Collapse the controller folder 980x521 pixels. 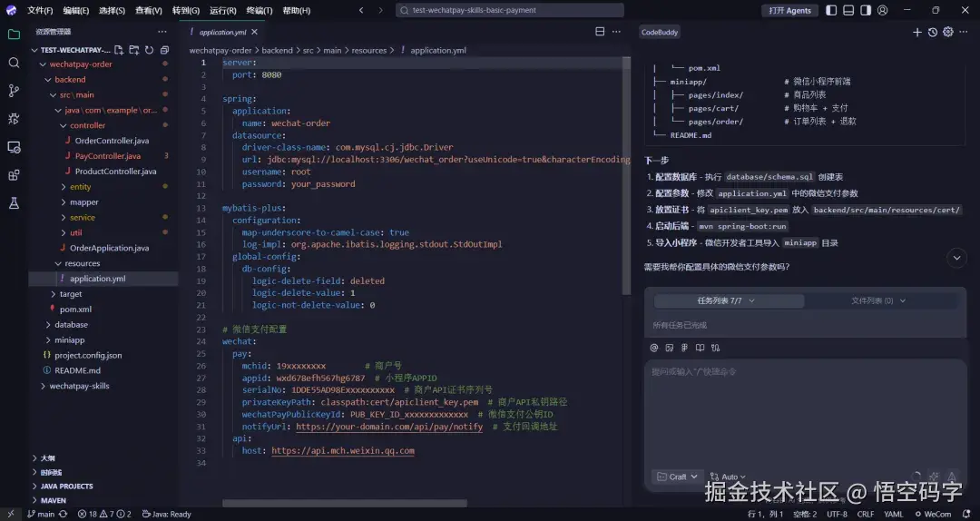(64, 126)
